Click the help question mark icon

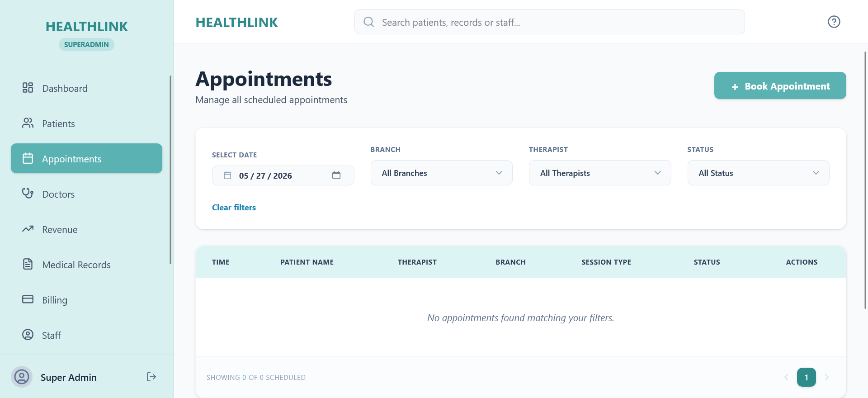point(834,22)
